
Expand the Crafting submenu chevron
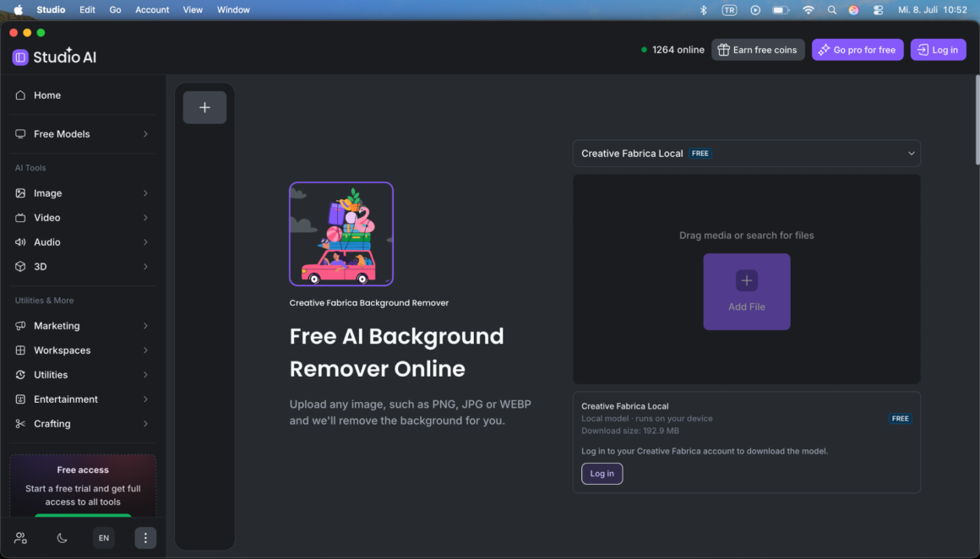(x=145, y=423)
